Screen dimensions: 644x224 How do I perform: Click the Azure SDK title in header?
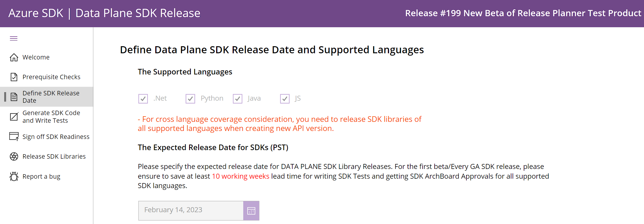pos(36,13)
